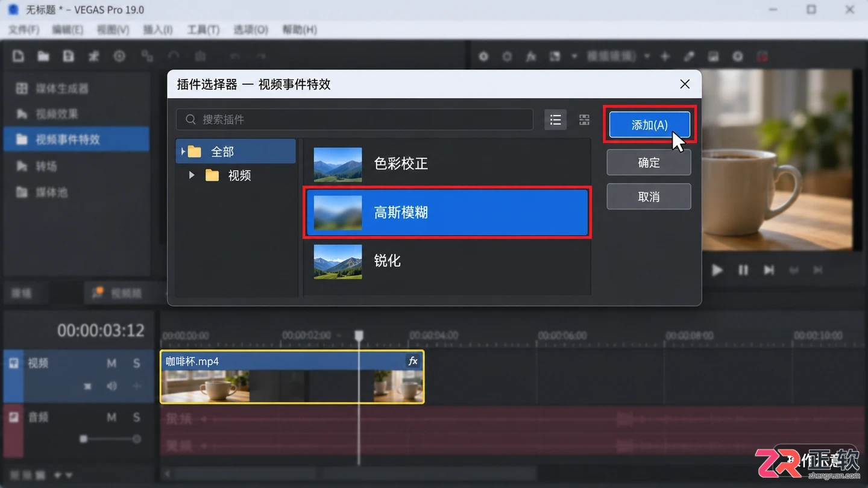Mute the 视频 track with M
Screen dimensions: 868x488
[112, 363]
